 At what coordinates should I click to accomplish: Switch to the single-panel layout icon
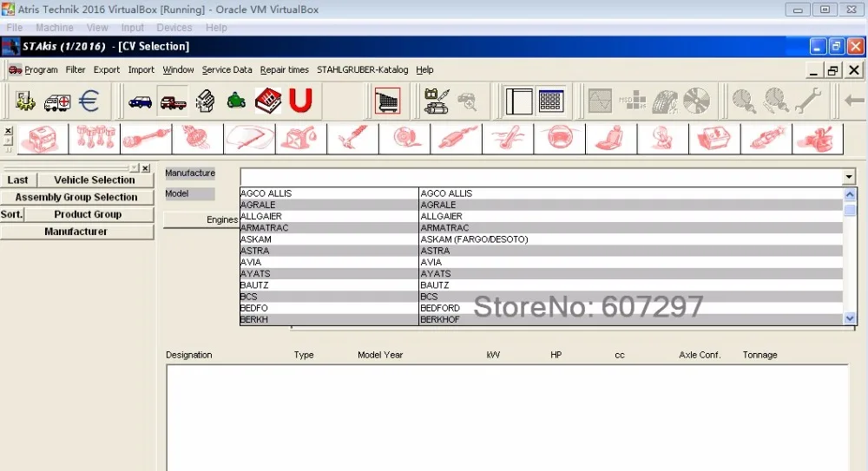coord(519,101)
